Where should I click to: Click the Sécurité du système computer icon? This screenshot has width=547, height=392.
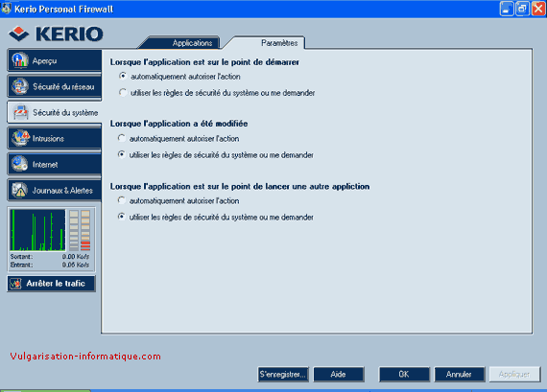pyautogui.click(x=20, y=112)
